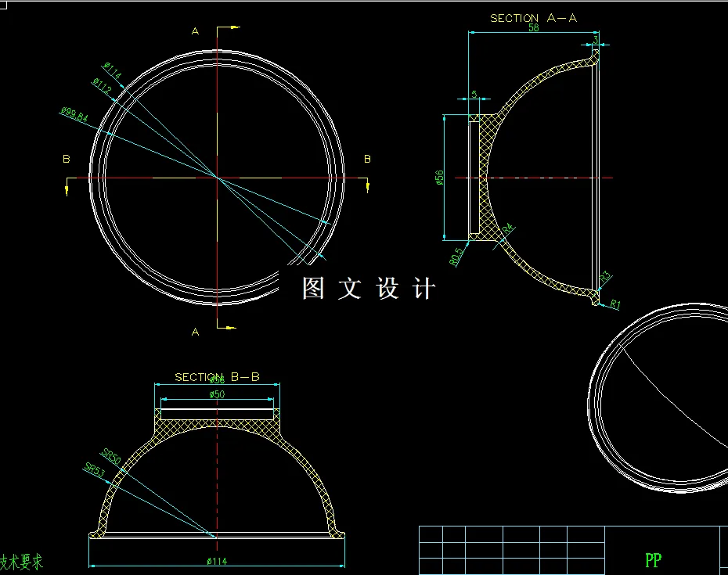Select the ø114 diameter label on the circular view

click(113, 70)
